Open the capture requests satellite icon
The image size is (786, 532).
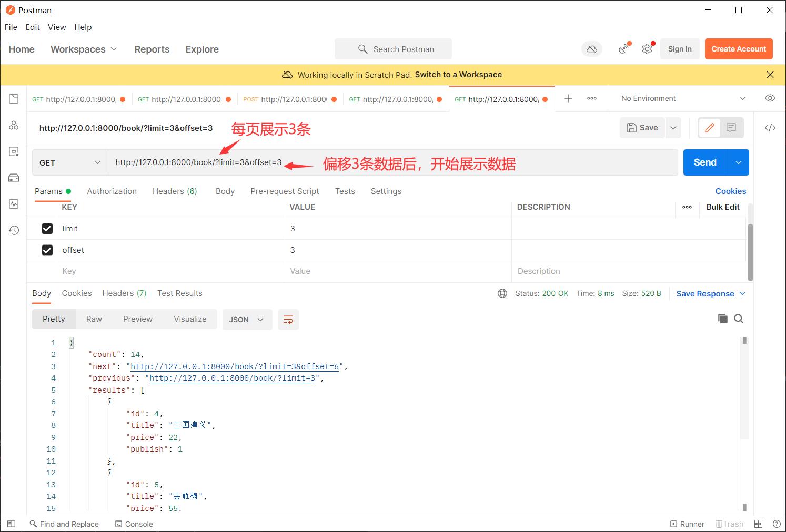coord(624,49)
